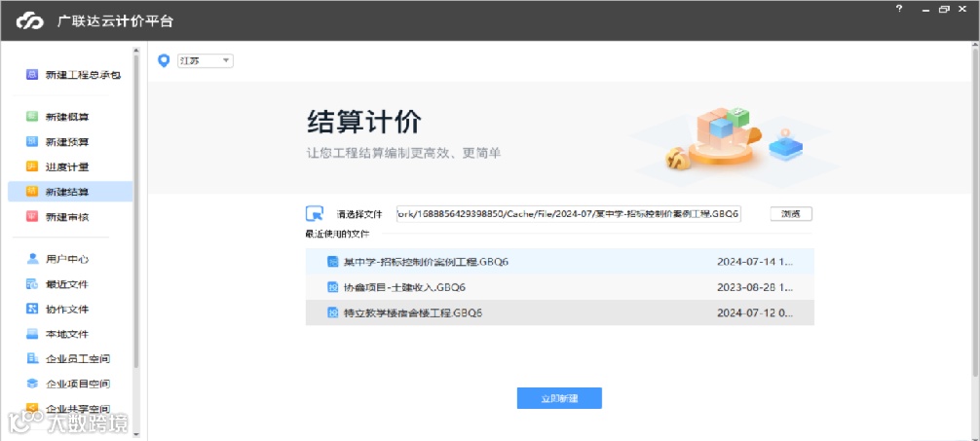This screenshot has height=441, width=980.
Task: Click the 立即新建 button
Action: 559,398
